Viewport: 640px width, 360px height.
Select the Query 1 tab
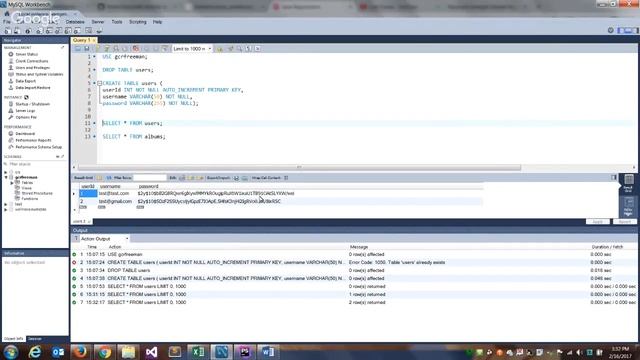coord(84,40)
